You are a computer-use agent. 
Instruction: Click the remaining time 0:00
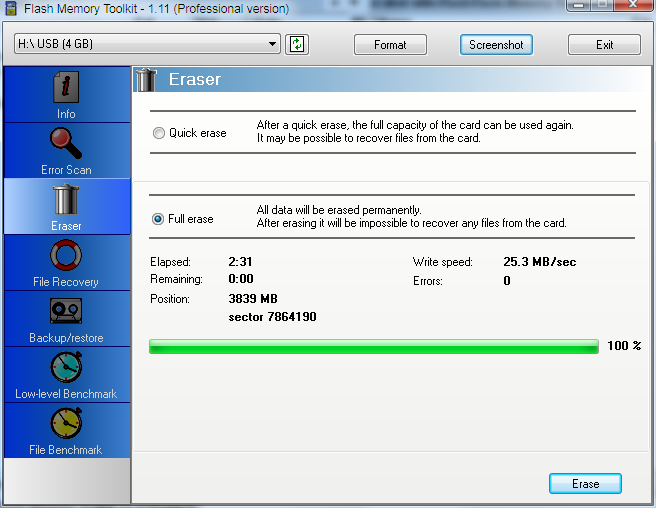click(x=241, y=279)
